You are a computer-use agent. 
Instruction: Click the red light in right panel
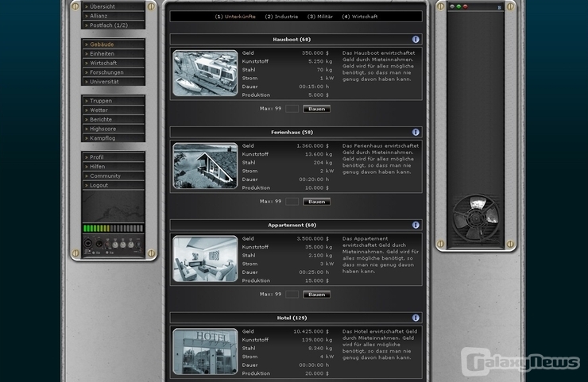pos(466,6)
